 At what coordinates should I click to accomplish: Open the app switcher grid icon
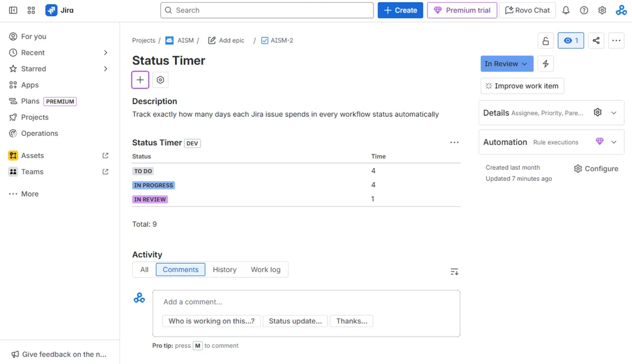[31, 10]
